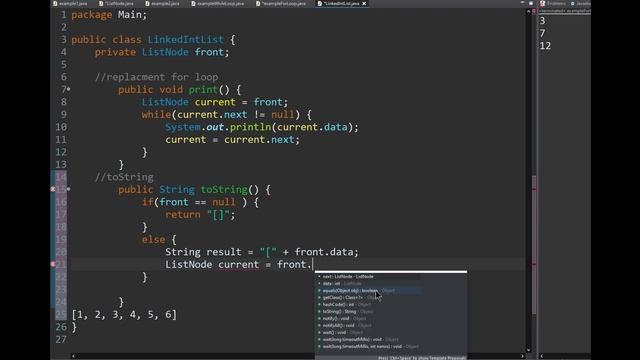The width and height of the screenshot is (640, 360).
Task: Click the '[1, 2, 3, 4, 5, 6]' text
Action: (124, 315)
